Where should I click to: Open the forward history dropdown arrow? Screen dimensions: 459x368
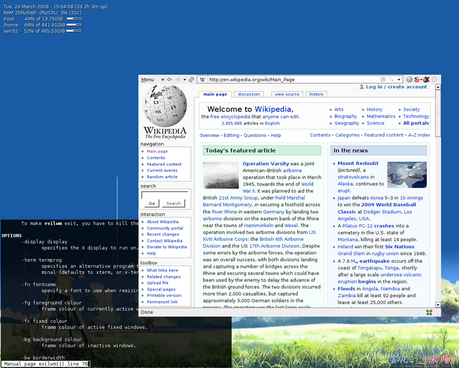coord(185,80)
